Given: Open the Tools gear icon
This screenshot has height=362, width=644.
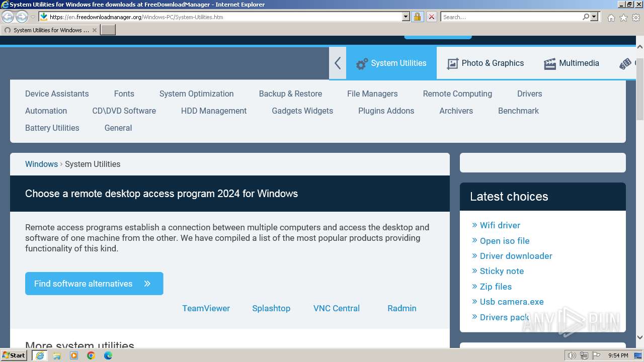Looking at the screenshot, I should coord(636,18).
